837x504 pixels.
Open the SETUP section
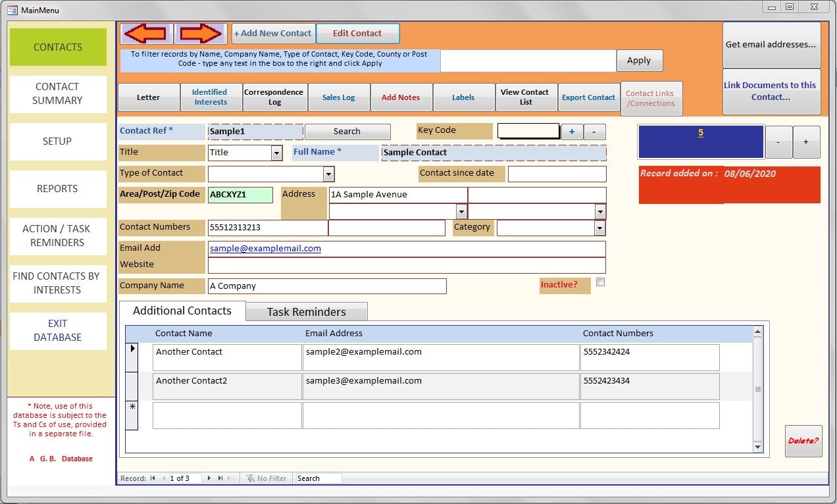click(58, 141)
